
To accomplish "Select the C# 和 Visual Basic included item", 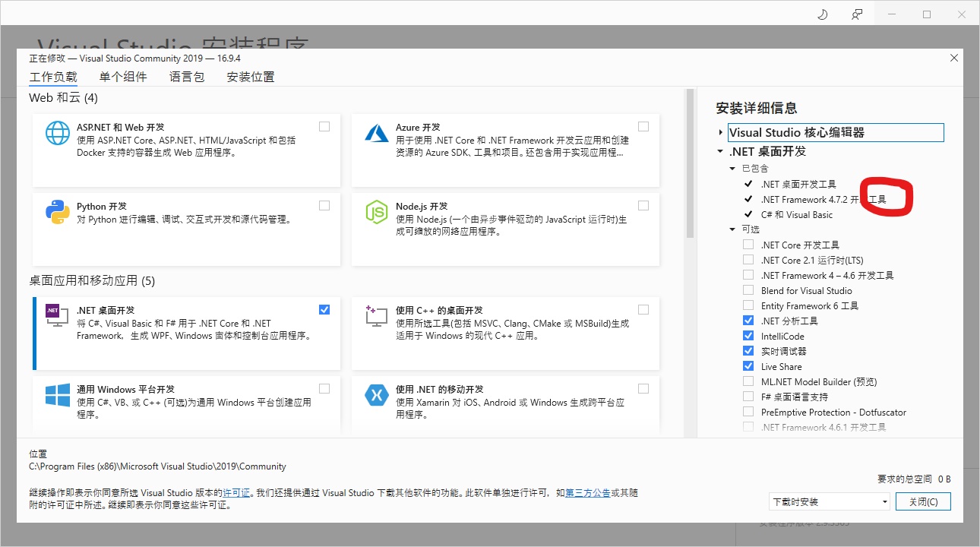I will tap(797, 215).
